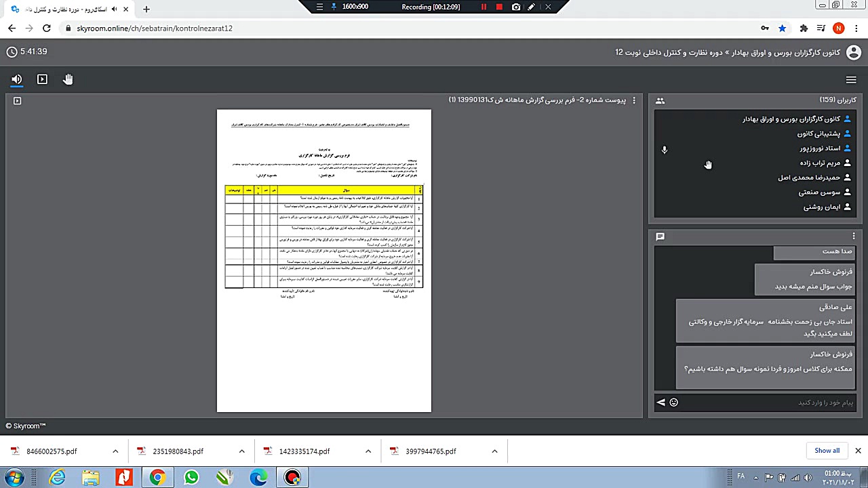Open the downloaded file 3997944765.pdf
The height and width of the screenshot is (488, 868).
coord(431,451)
